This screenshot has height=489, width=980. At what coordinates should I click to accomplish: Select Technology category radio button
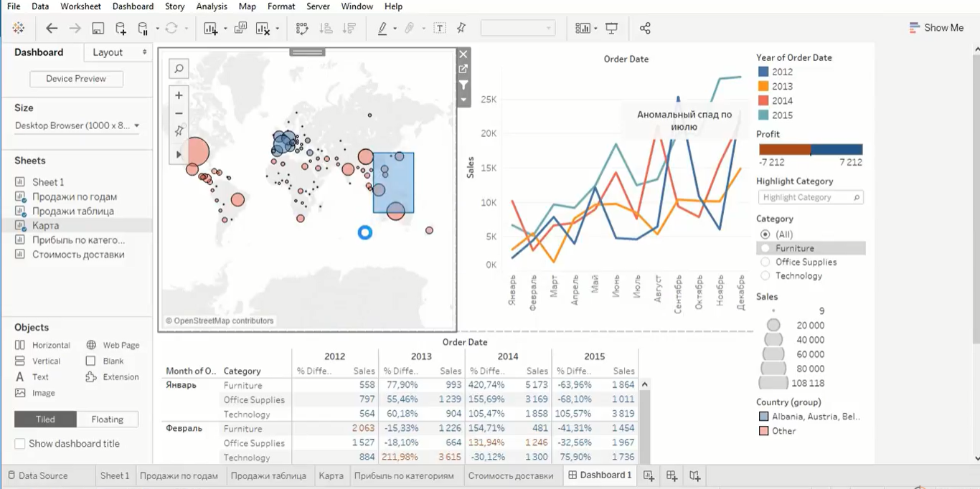(765, 275)
